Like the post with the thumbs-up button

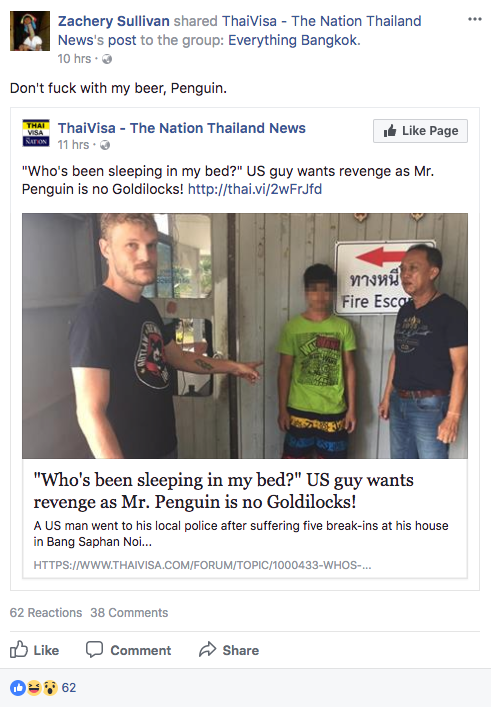pyautogui.click(x=35, y=650)
